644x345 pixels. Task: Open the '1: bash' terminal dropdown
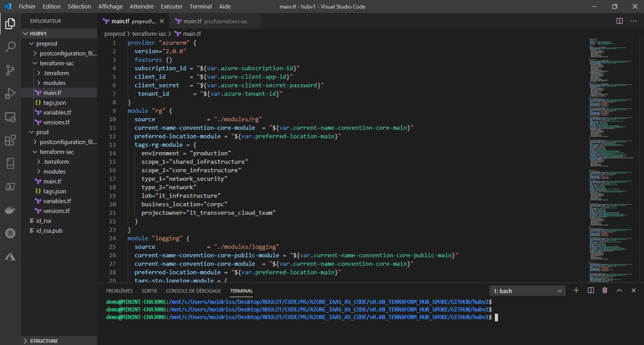[527, 290]
